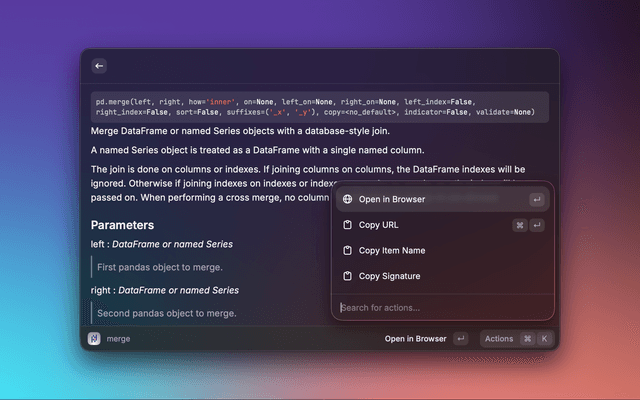The width and height of the screenshot is (640, 400).
Task: Click the 'Parameters' heading
Action: click(x=122, y=225)
